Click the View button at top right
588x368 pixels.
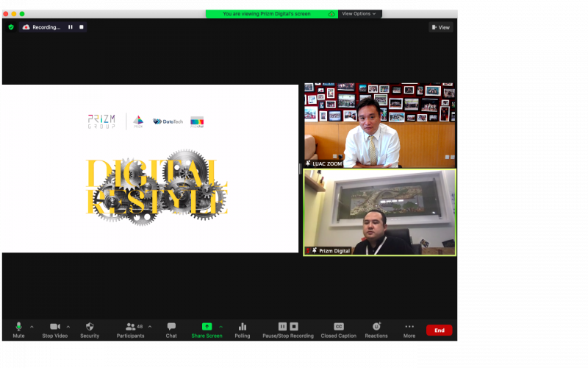440,27
